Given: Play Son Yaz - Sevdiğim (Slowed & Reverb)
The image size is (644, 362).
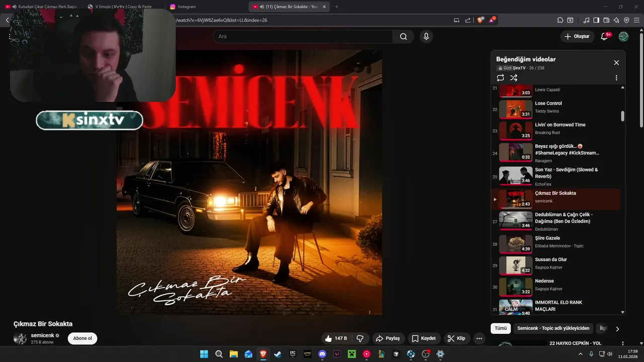Looking at the screenshot, I should (x=556, y=176).
